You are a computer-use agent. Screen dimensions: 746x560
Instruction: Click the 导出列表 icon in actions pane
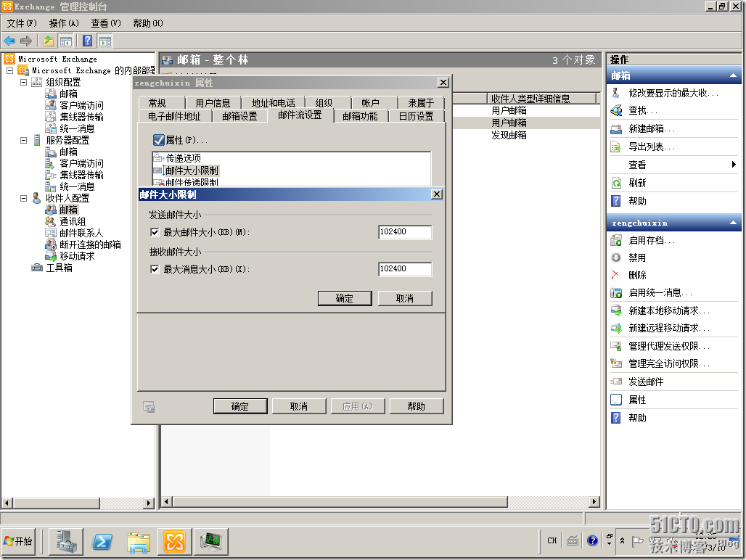click(x=616, y=147)
